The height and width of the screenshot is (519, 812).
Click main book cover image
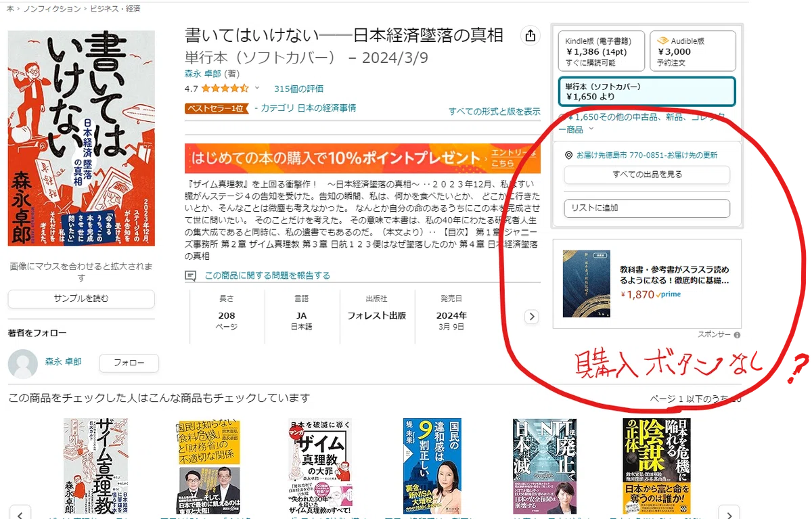point(81,138)
